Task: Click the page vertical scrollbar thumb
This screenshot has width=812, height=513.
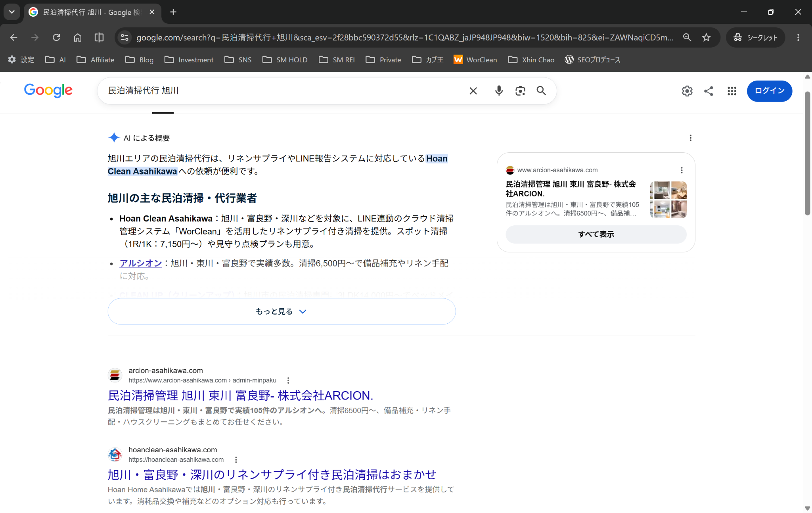Action: pos(807,153)
